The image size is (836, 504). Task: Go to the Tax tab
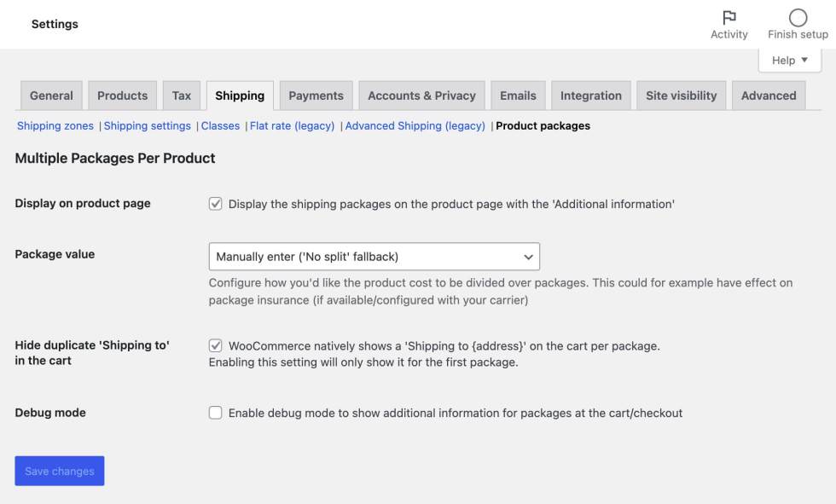(x=182, y=96)
